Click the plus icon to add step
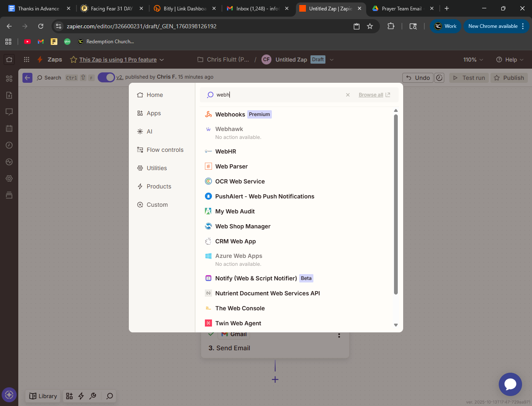The height and width of the screenshot is (406, 532). click(x=275, y=379)
